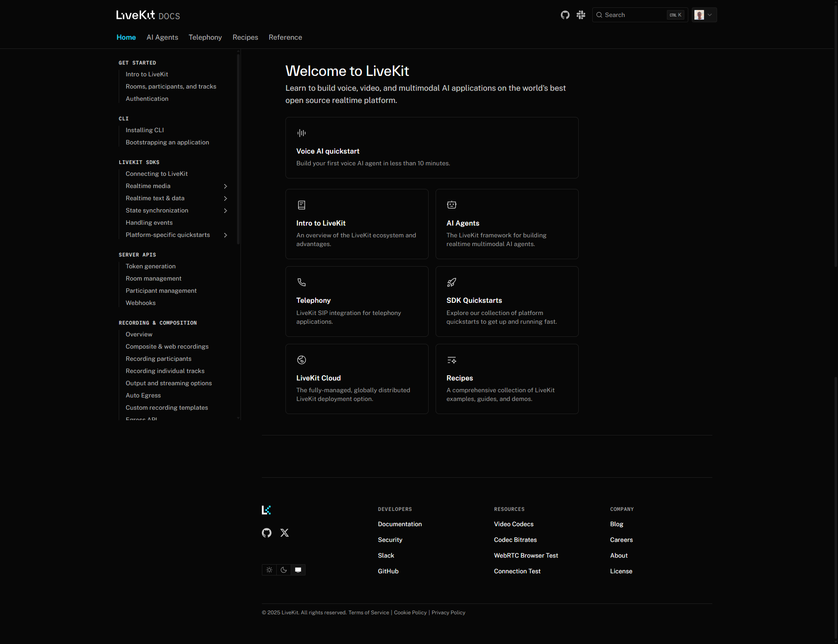Open Webhooks sidebar page
The height and width of the screenshot is (644, 838).
(x=141, y=303)
